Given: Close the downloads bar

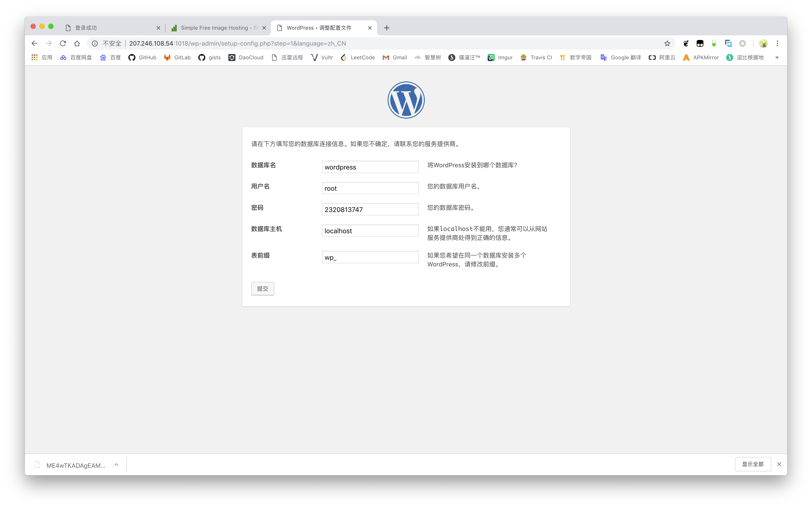Looking at the screenshot, I should [x=779, y=464].
